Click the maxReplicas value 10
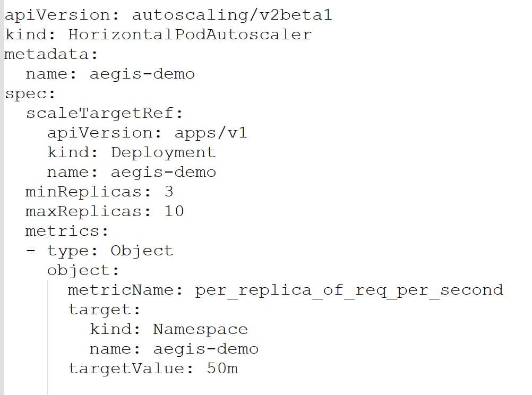 pos(174,211)
